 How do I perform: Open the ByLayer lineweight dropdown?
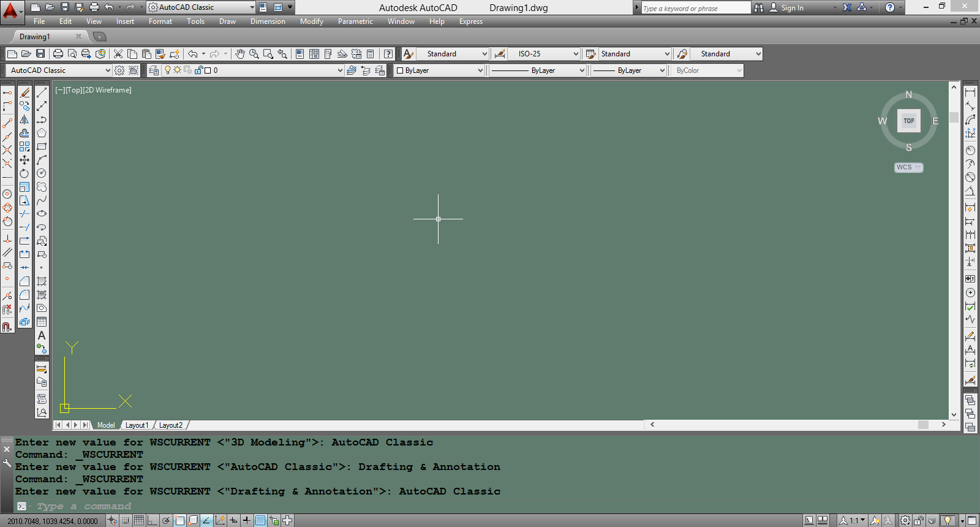[x=629, y=70]
